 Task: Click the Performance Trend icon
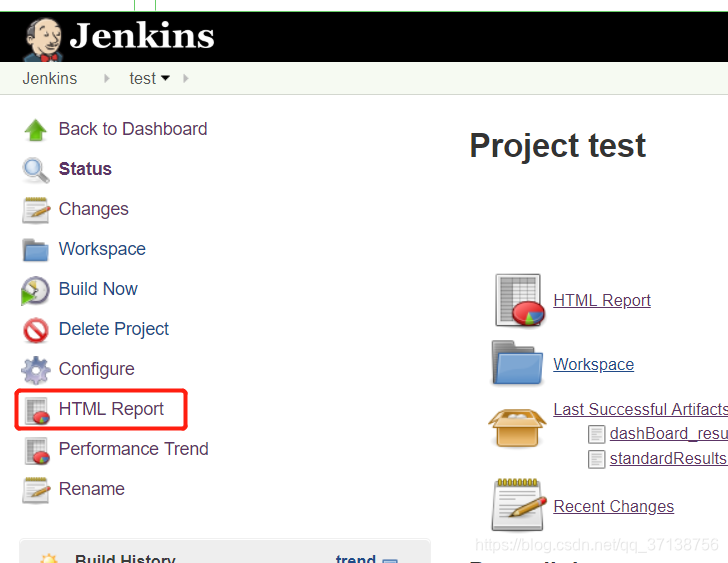37,451
